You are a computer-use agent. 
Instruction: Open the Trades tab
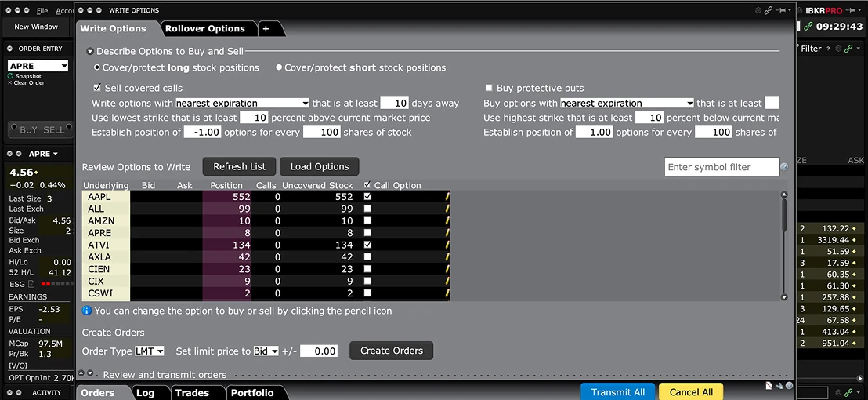(192, 393)
